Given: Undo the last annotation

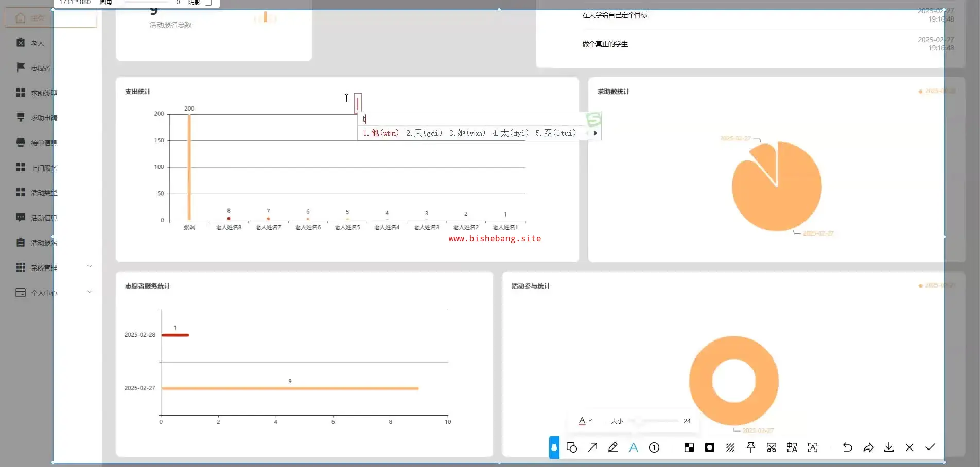Looking at the screenshot, I should pos(848,447).
